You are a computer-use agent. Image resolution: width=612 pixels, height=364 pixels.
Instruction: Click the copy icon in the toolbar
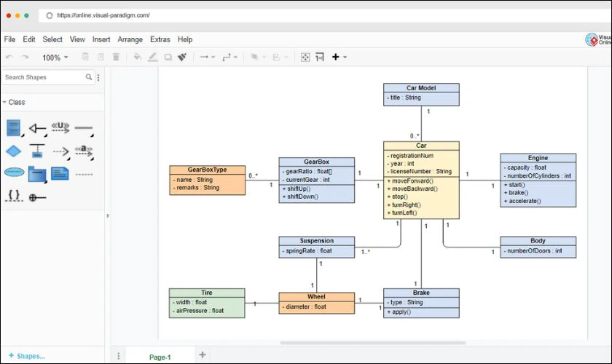85,57
